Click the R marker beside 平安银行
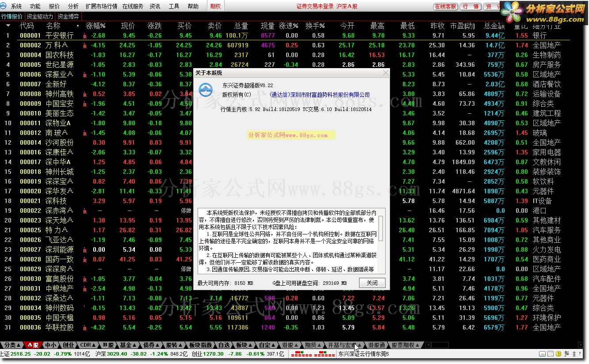 [84, 36]
